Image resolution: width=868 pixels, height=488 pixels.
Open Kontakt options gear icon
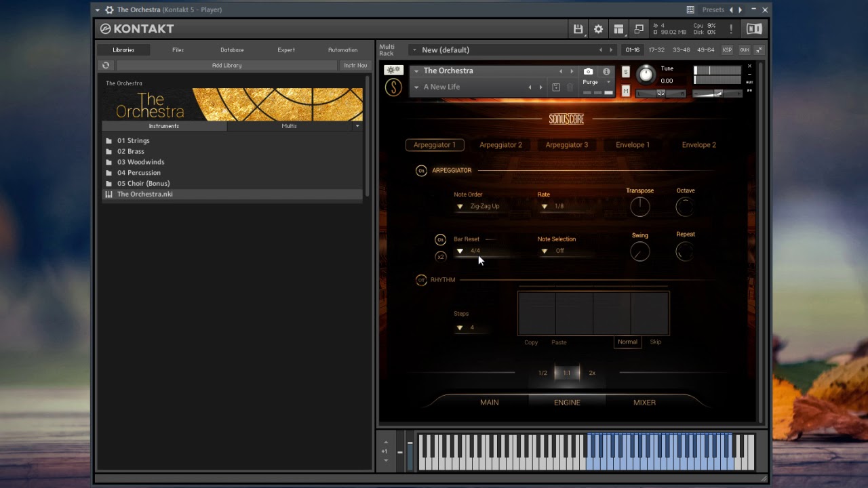tap(598, 29)
